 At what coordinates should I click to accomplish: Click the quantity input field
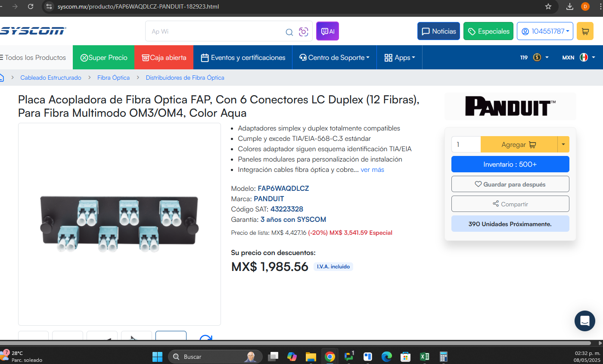(466, 145)
